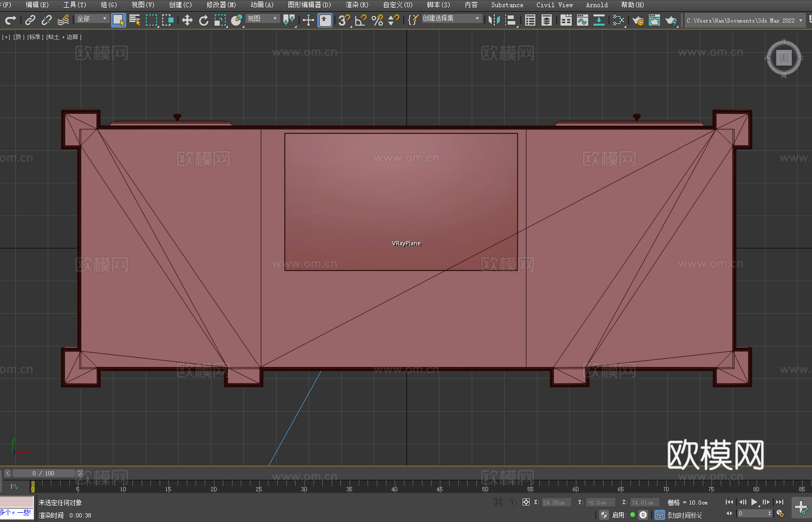Click the Redo arrow icon
Image resolution: width=812 pixels, height=522 pixels.
10,20
